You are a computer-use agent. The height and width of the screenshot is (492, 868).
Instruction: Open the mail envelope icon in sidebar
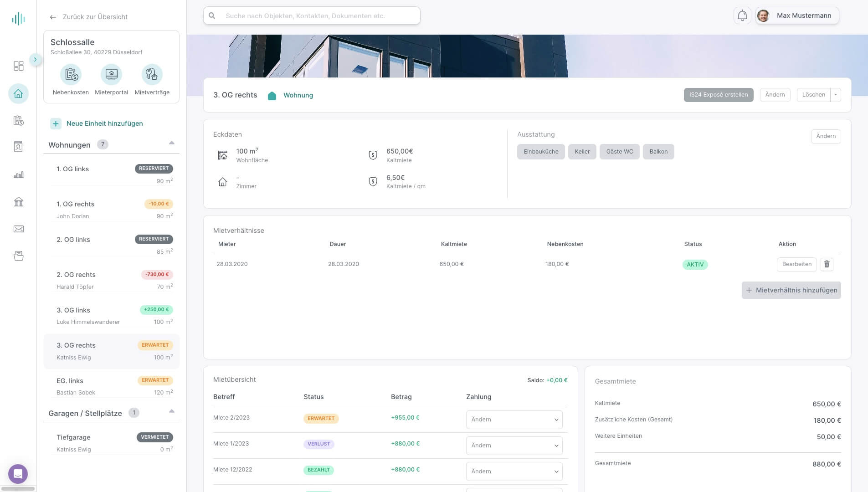pyautogui.click(x=19, y=229)
